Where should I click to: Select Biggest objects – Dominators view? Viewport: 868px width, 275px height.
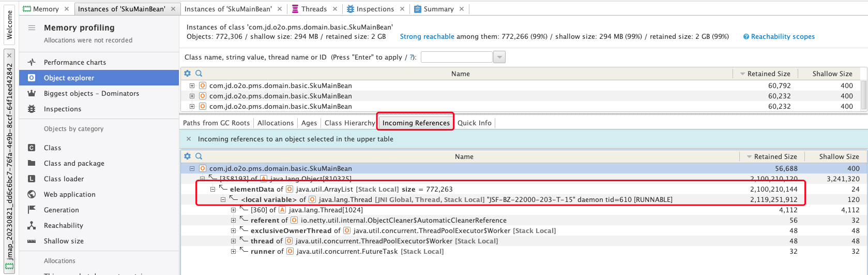(x=91, y=93)
